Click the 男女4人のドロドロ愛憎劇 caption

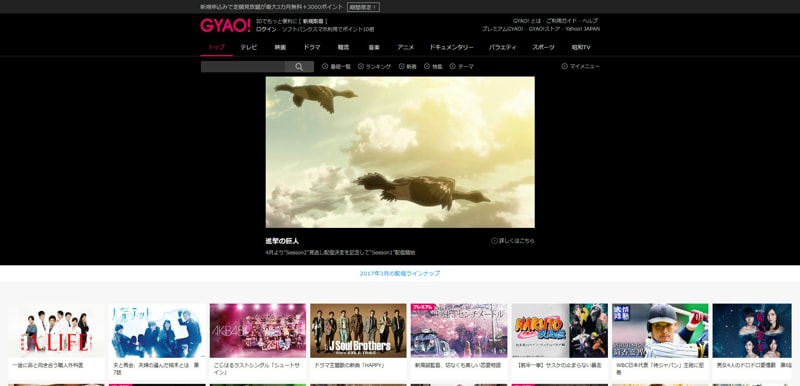tap(754, 366)
